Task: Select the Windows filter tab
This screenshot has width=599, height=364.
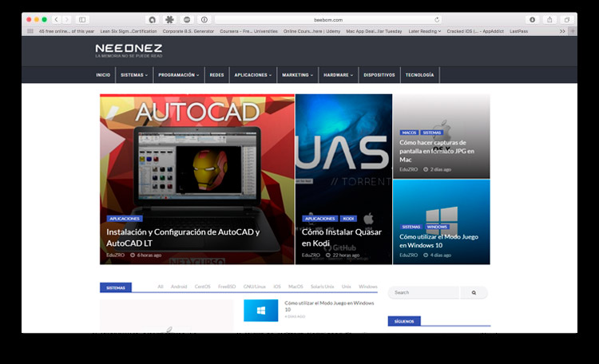Action: [x=368, y=287]
